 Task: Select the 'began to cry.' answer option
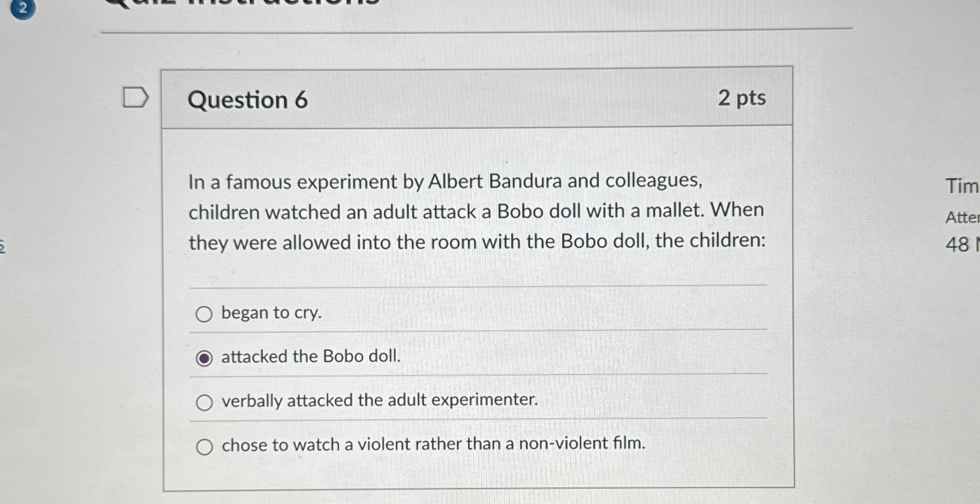coord(204,314)
